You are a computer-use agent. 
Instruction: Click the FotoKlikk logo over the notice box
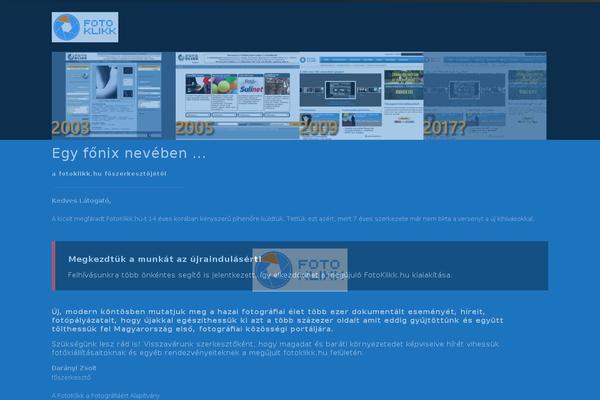[300, 270]
